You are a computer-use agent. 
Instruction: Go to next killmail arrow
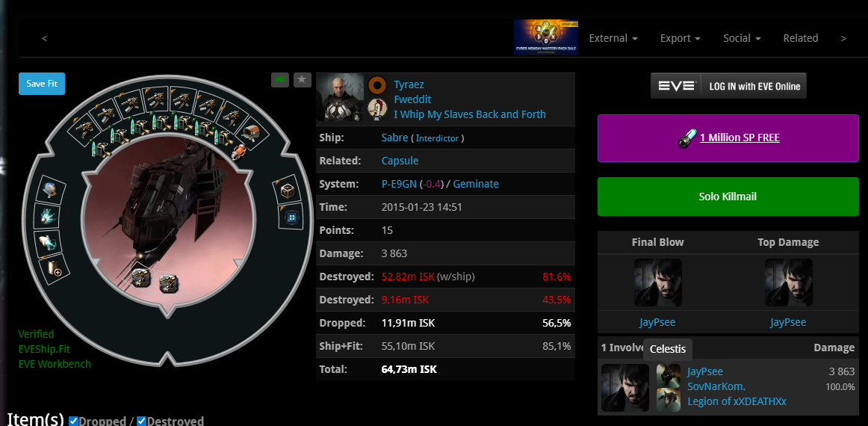tap(843, 38)
